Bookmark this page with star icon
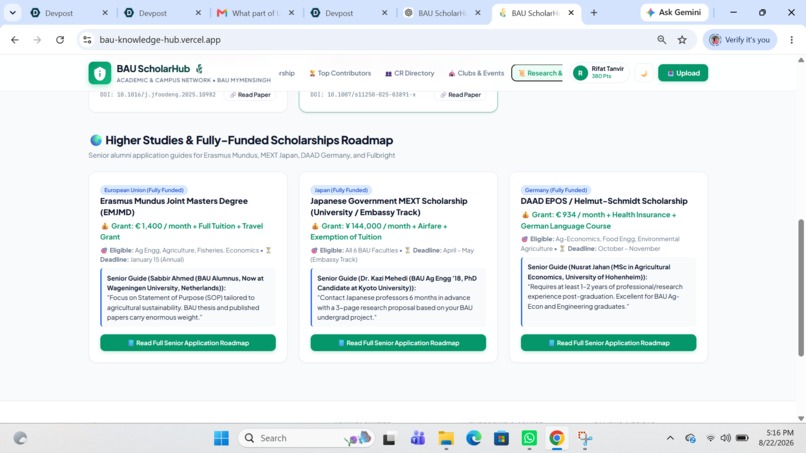 pyautogui.click(x=682, y=40)
